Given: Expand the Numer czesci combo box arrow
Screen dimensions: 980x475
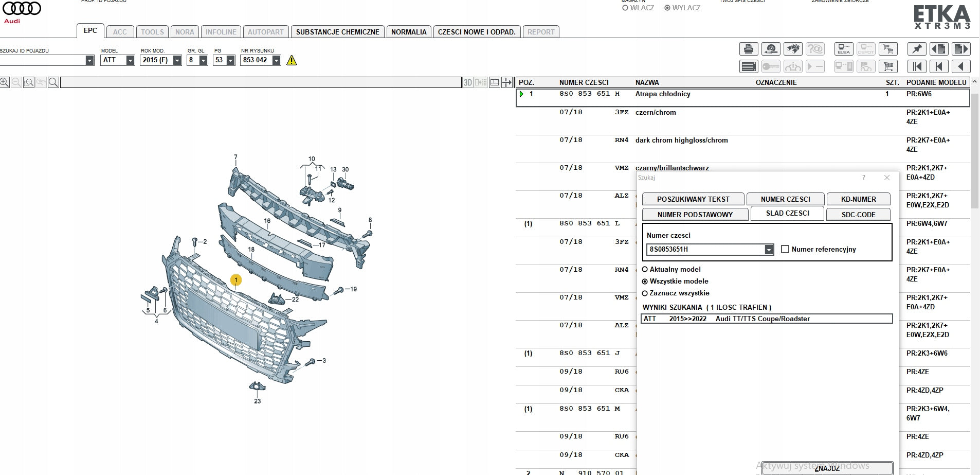Looking at the screenshot, I should [769, 250].
